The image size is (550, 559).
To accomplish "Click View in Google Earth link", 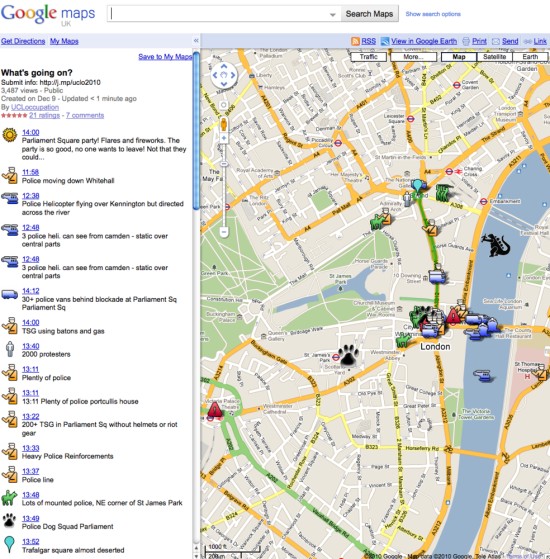I will click(x=424, y=41).
